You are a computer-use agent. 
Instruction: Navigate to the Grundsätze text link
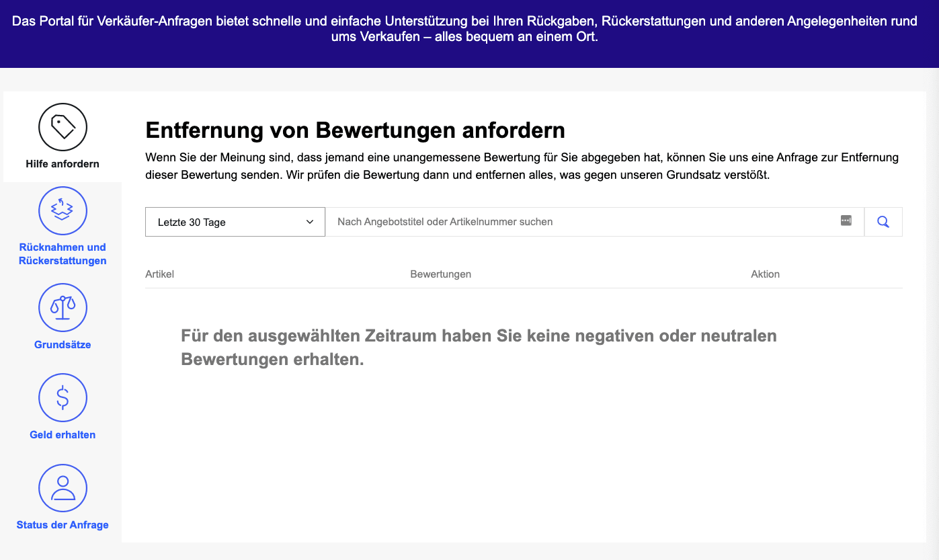pyautogui.click(x=63, y=345)
